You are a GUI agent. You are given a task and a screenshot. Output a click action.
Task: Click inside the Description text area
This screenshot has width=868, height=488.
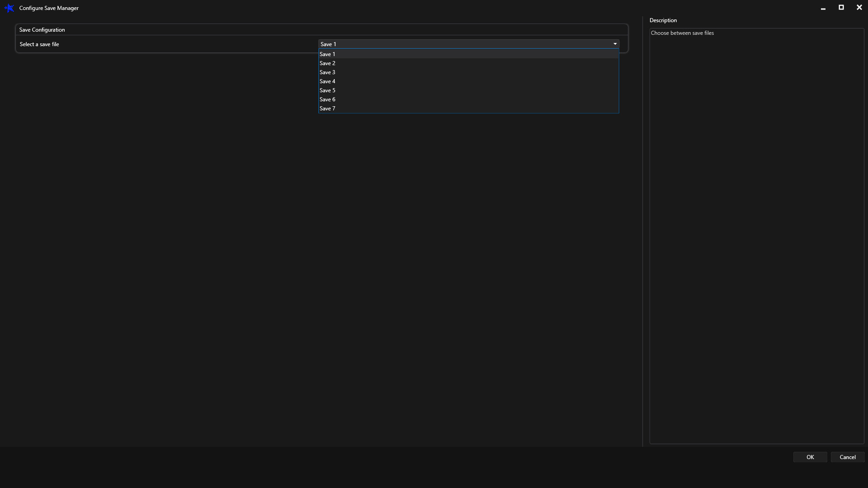coord(756,226)
